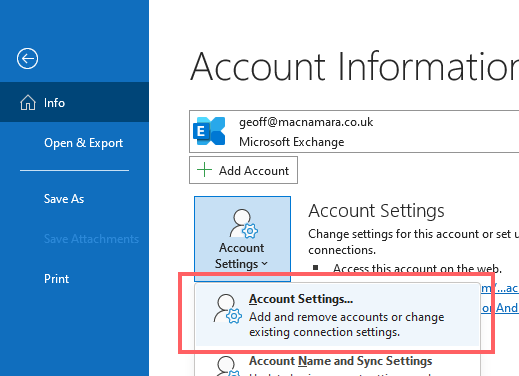The height and width of the screenshot is (376, 519).
Task: Click the green plus icon in Add Account
Action: [x=204, y=170]
